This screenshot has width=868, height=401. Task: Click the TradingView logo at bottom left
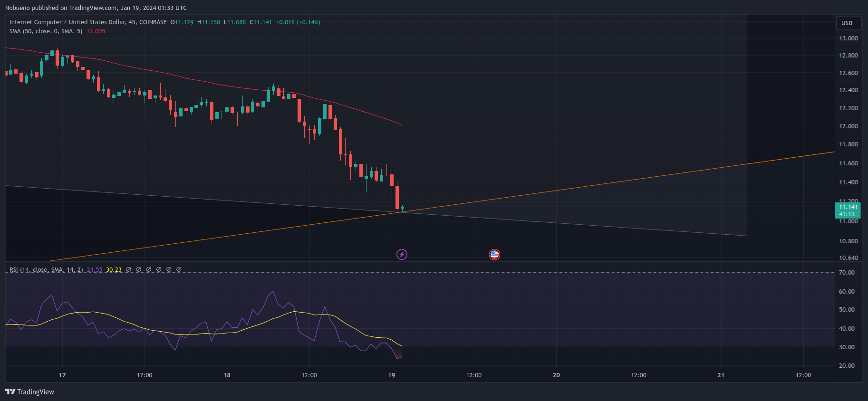(29, 392)
